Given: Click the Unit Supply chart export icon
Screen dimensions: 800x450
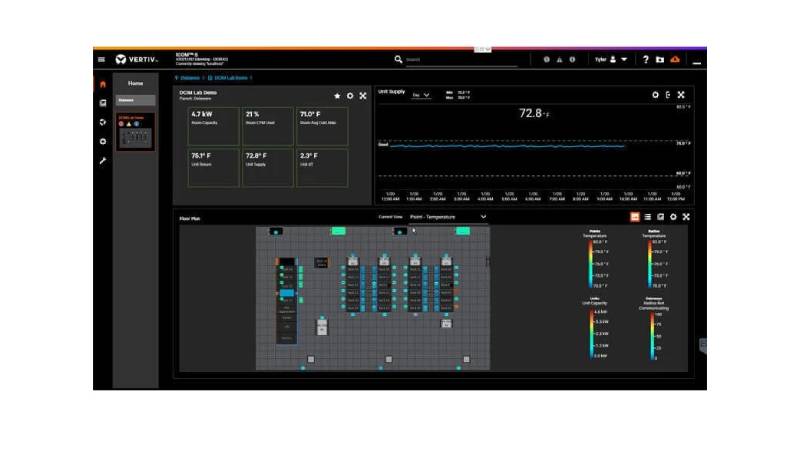Looking at the screenshot, I should coord(668,95).
